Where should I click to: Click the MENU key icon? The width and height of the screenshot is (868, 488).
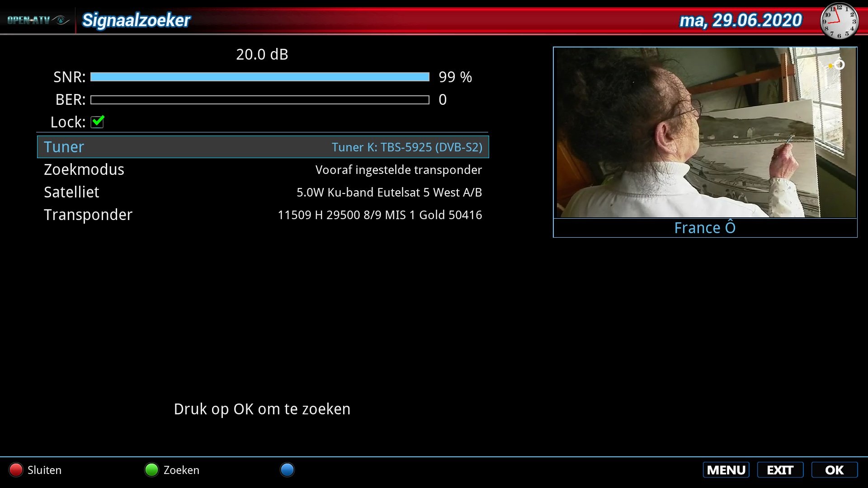point(726,470)
